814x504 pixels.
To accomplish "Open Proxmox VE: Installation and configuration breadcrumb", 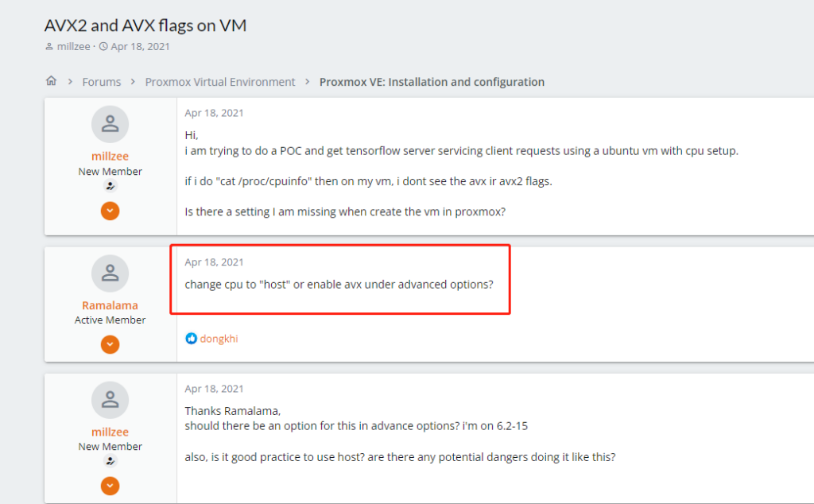I will (432, 82).
